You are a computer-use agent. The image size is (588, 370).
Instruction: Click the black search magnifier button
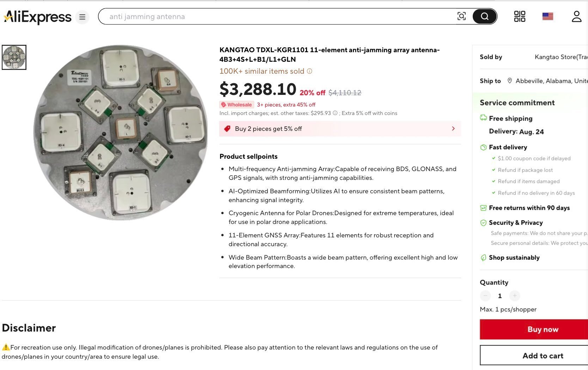tap(485, 16)
